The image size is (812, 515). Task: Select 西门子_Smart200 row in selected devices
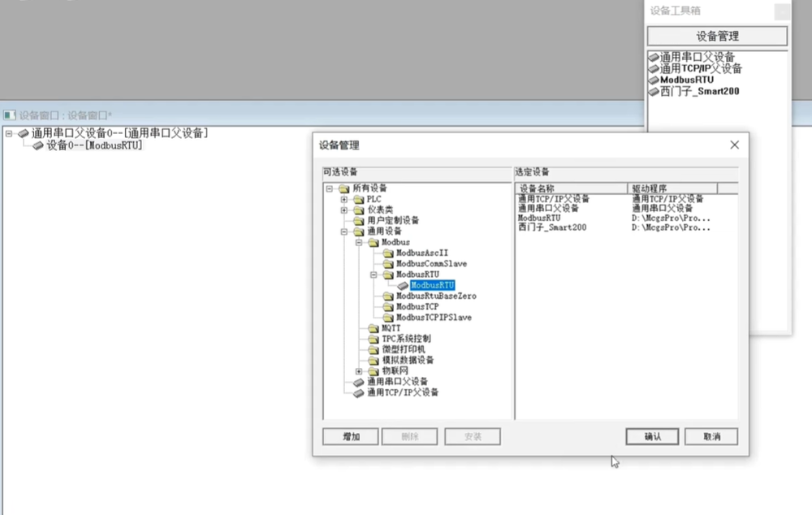(552, 228)
